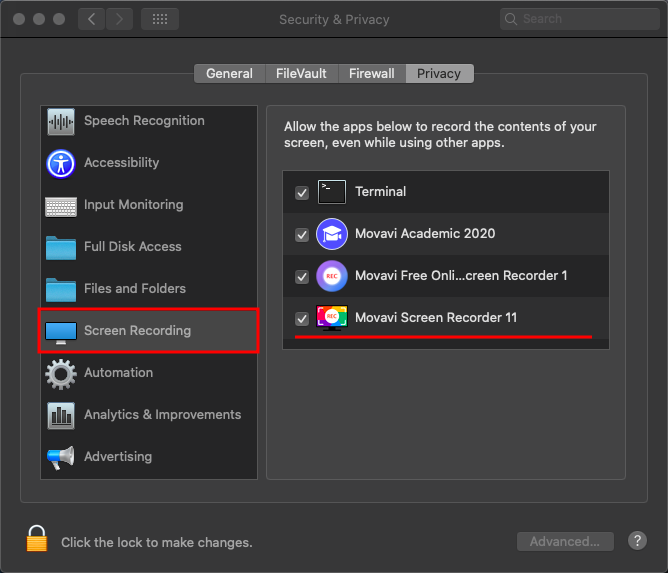Toggle Movavi Free Online Screen Recorder 1 checkbox

point(302,276)
